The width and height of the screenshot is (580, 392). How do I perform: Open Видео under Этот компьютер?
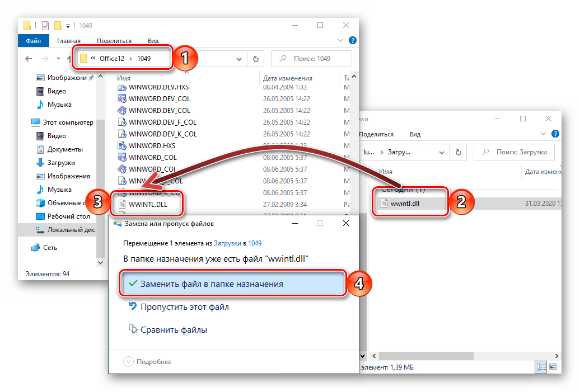coord(52,135)
